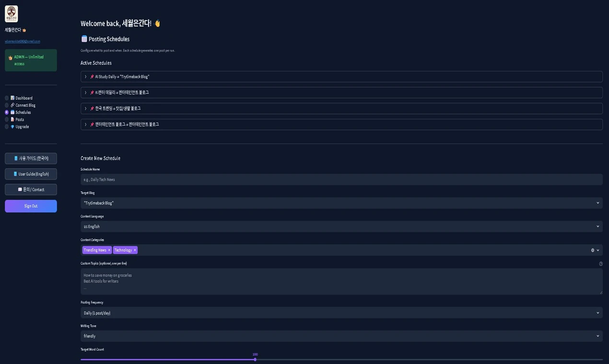This screenshot has height=364, width=609.
Task: Select the Dashboard radio button
Action: [6, 98]
